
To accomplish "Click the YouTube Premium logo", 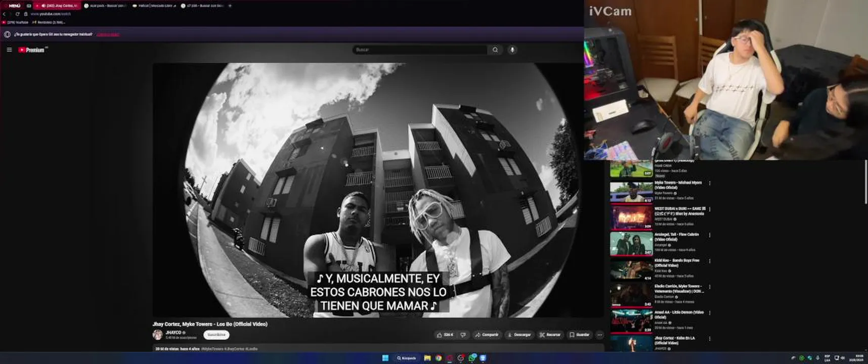I will coord(32,50).
